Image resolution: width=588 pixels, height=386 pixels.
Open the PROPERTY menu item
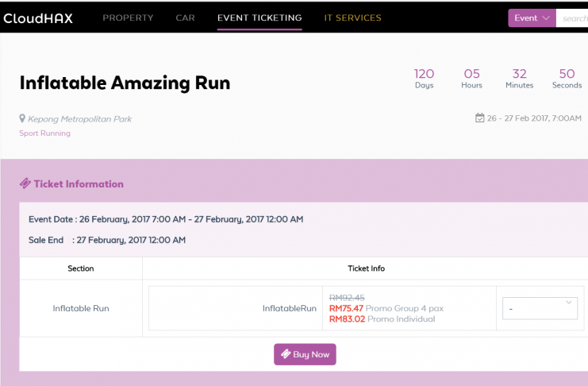pos(128,17)
